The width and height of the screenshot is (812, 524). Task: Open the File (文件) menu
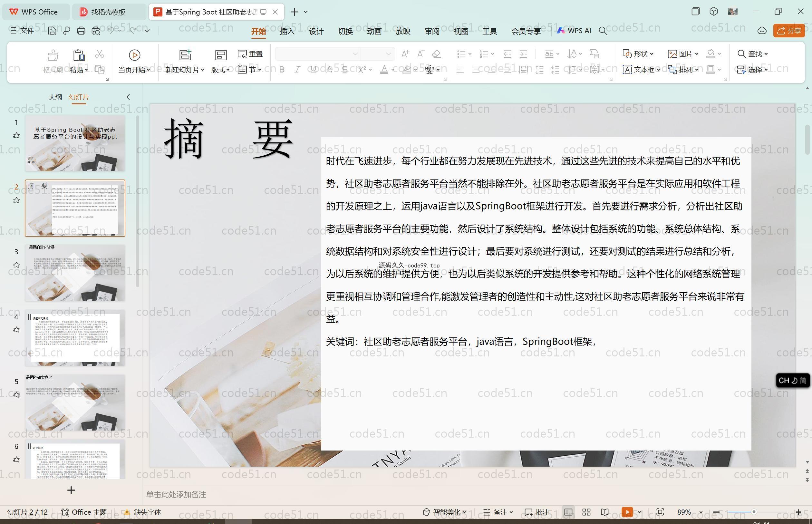pos(23,31)
